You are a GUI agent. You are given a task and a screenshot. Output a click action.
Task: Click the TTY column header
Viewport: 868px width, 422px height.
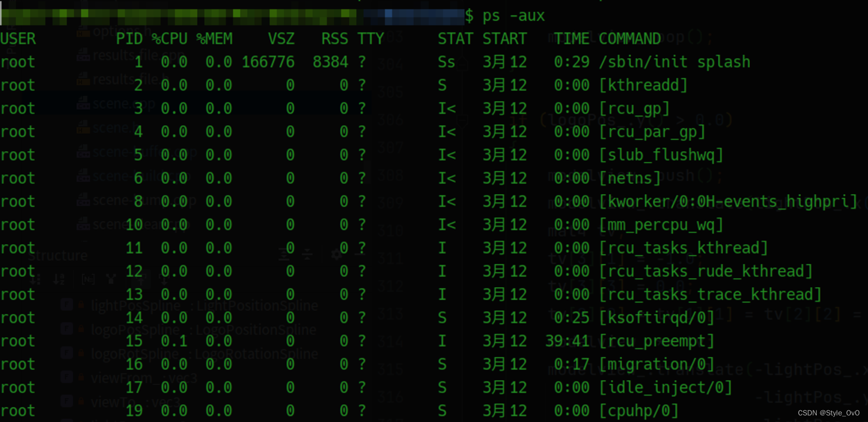pos(371,39)
